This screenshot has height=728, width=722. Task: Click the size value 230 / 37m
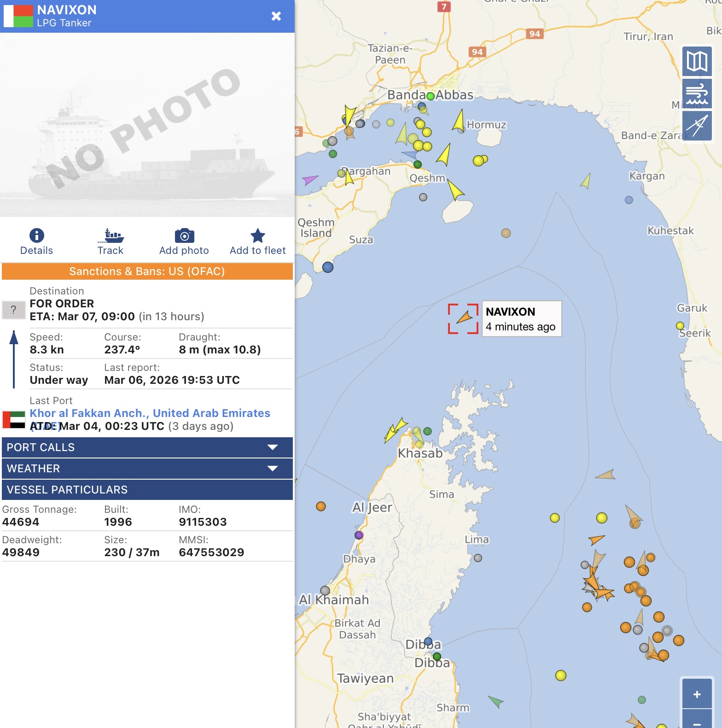pyautogui.click(x=132, y=552)
